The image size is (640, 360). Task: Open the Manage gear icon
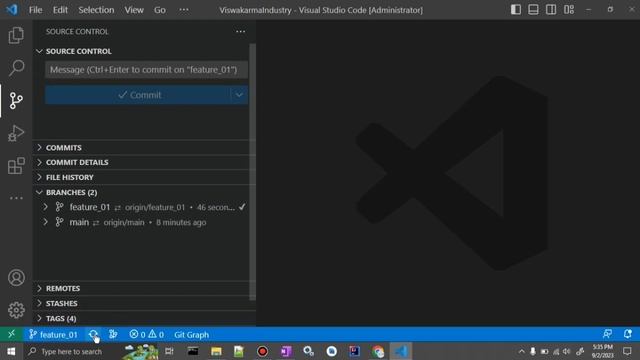pyautogui.click(x=16, y=310)
